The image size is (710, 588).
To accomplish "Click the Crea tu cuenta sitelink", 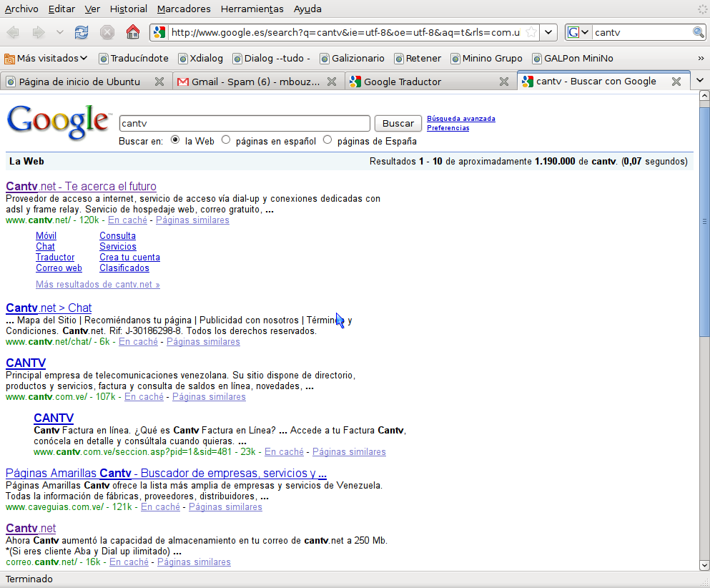I will tap(129, 258).
